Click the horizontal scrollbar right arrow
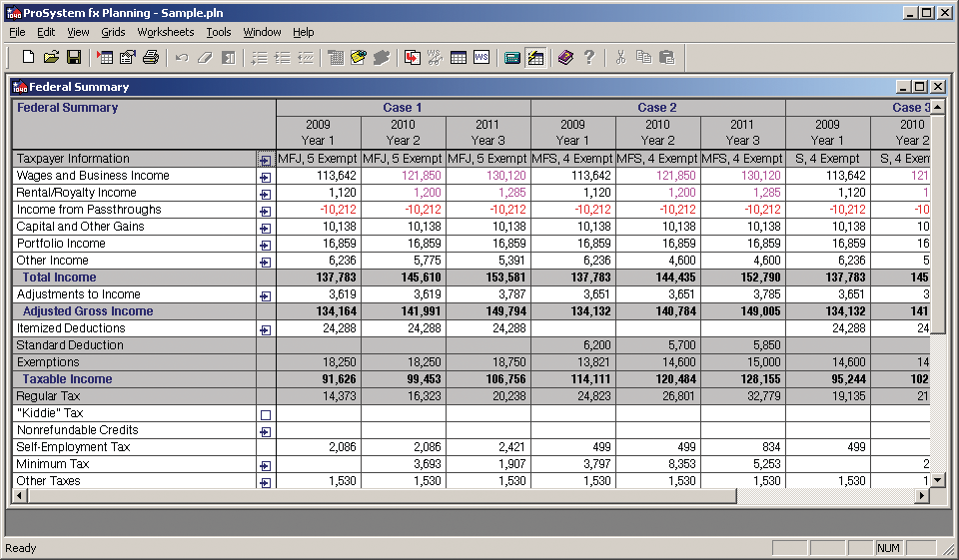The width and height of the screenshot is (959, 560). click(922, 496)
